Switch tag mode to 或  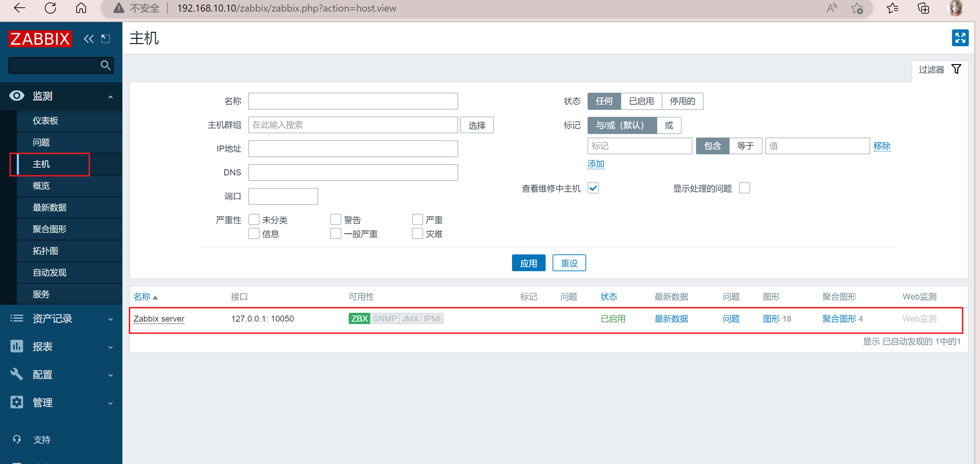click(x=669, y=125)
